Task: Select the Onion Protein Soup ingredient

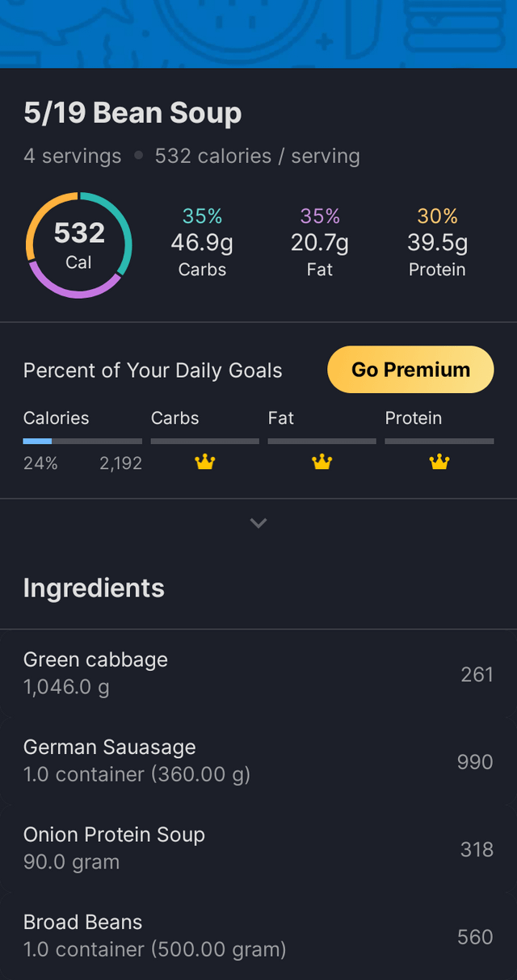Action: (x=258, y=848)
